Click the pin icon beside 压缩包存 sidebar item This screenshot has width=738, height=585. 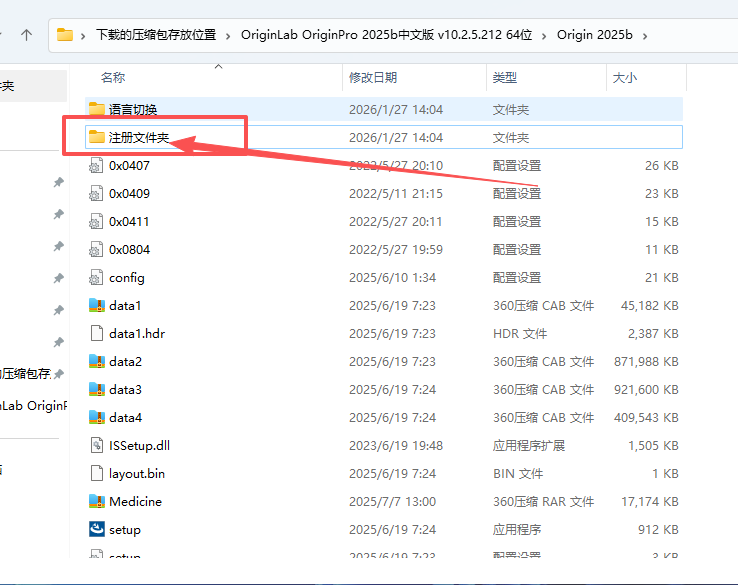coord(58,374)
